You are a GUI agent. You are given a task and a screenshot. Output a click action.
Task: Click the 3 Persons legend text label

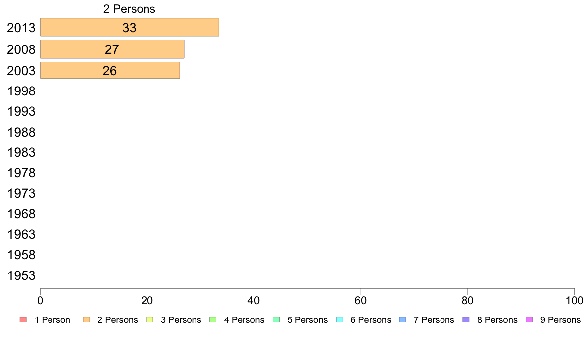click(181, 320)
